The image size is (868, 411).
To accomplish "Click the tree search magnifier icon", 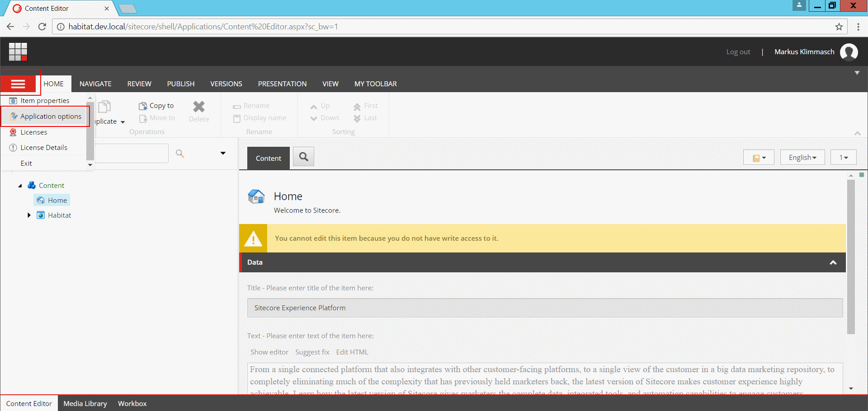I will pos(180,154).
